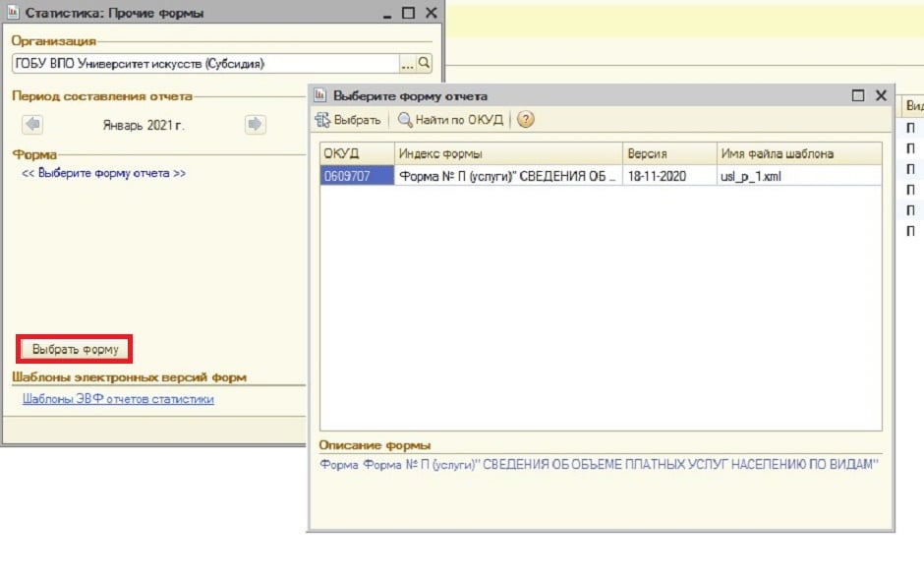
Task: Click the next period arrow
Action: coord(255,124)
